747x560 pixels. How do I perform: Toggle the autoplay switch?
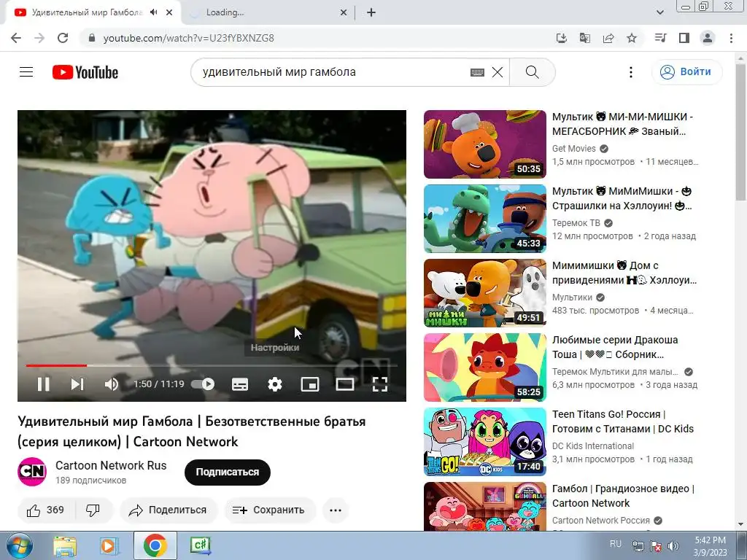tap(203, 384)
